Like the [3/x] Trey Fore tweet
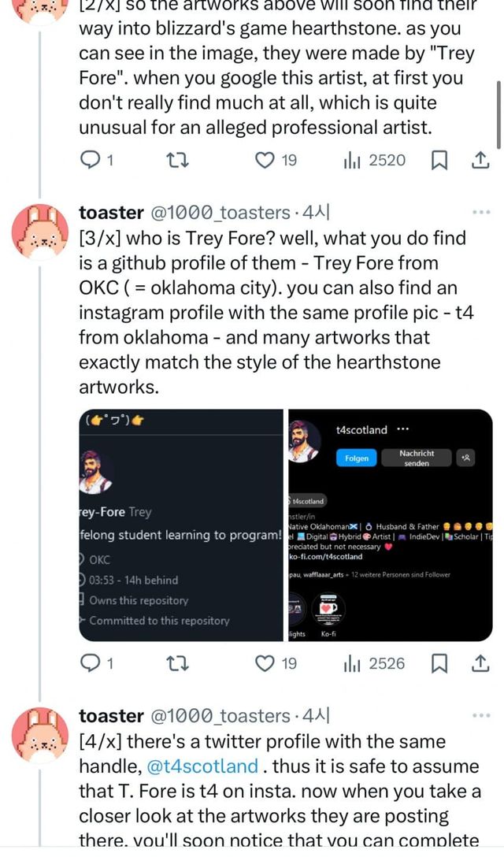The height and width of the screenshot is (857, 504). point(266,664)
